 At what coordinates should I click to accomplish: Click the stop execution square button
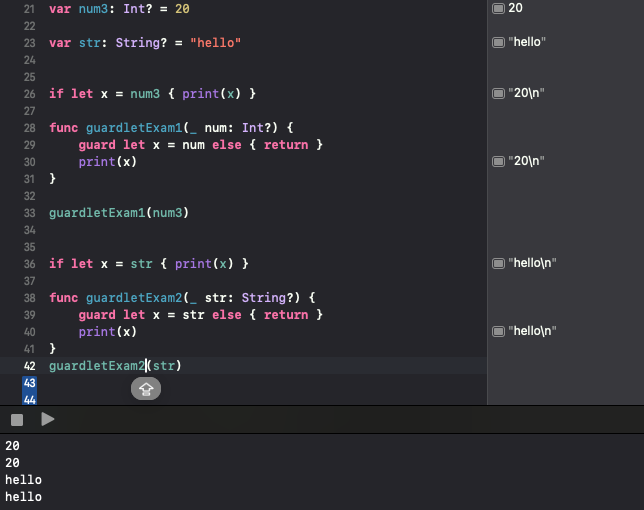point(17,420)
